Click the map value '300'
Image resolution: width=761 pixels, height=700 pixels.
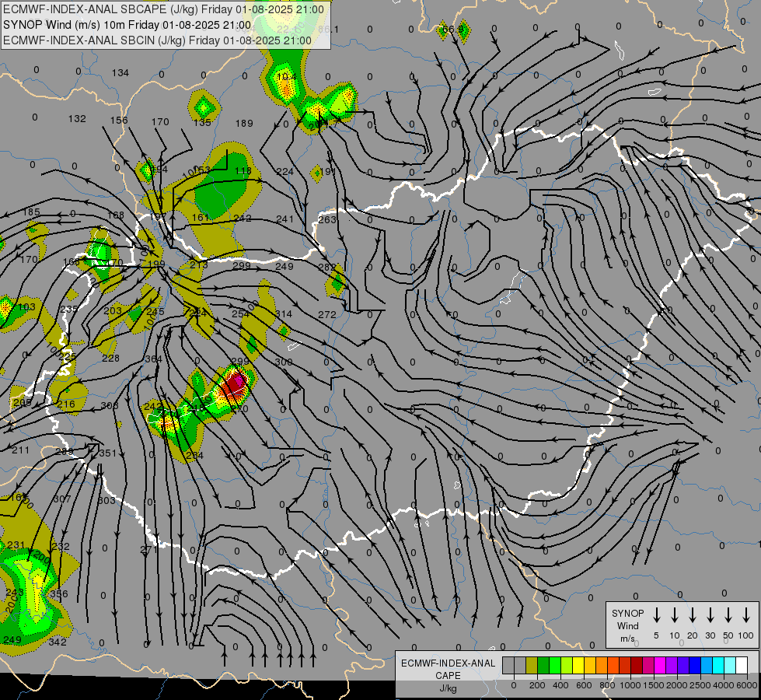[284, 362]
